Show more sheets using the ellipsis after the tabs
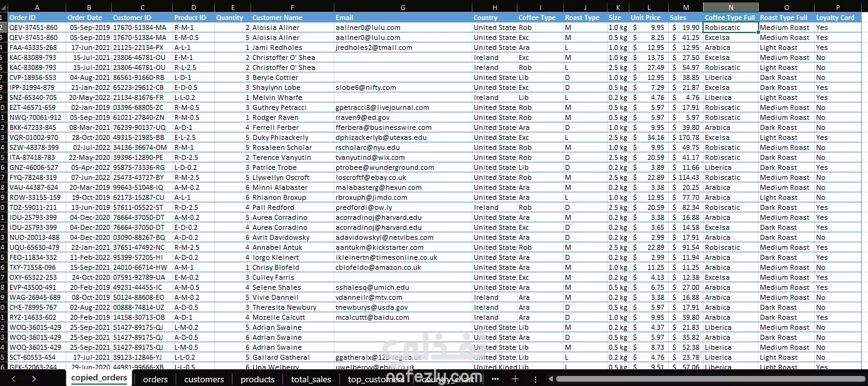Viewport: 868px width, 386px height. (x=495, y=379)
